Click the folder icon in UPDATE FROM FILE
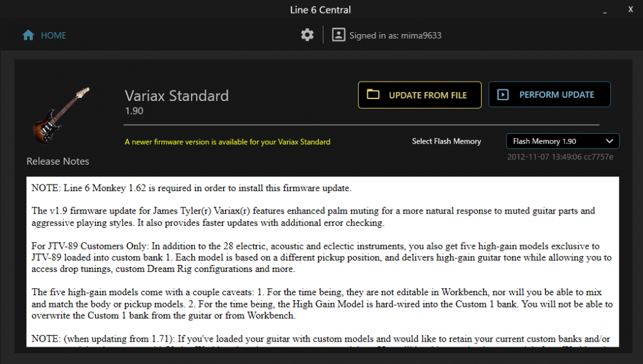 coord(373,95)
